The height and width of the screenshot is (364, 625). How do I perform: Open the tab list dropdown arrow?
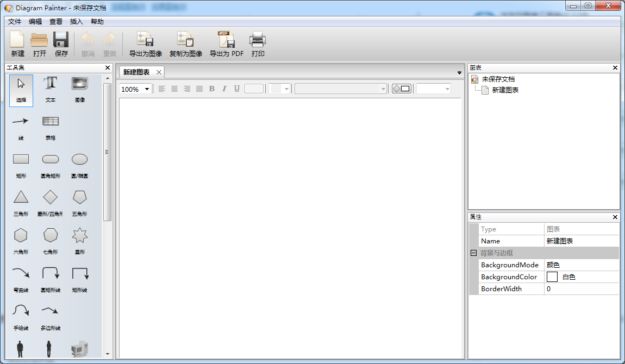click(459, 73)
